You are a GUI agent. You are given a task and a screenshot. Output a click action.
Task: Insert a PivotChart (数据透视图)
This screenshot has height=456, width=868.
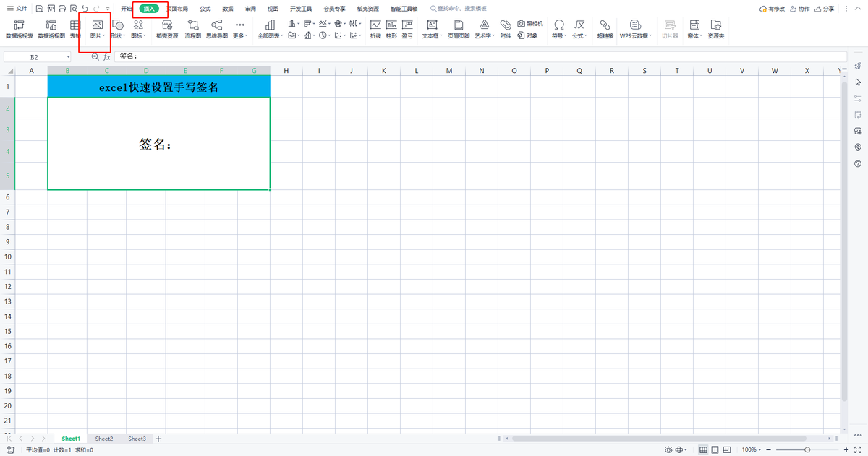[x=51, y=29]
